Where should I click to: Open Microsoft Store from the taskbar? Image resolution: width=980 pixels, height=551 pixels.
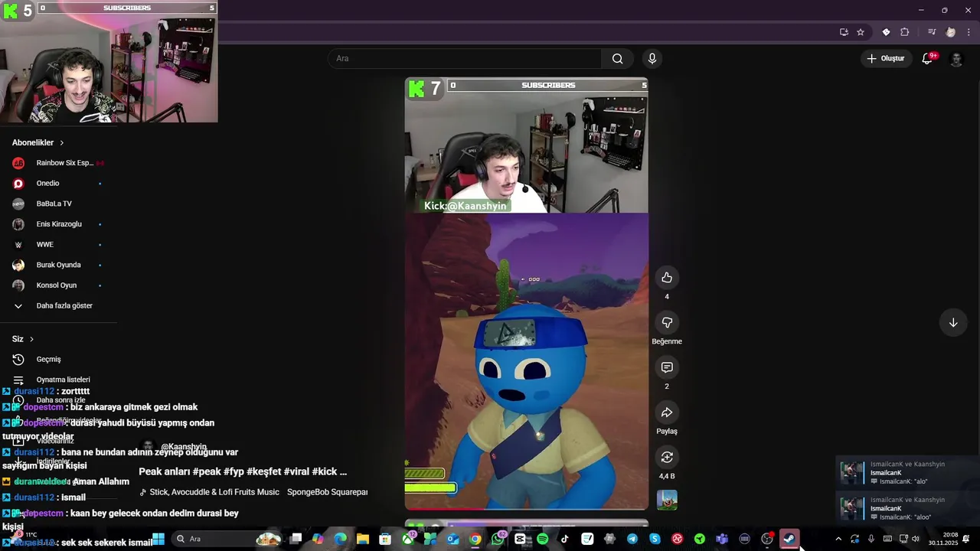point(385,540)
